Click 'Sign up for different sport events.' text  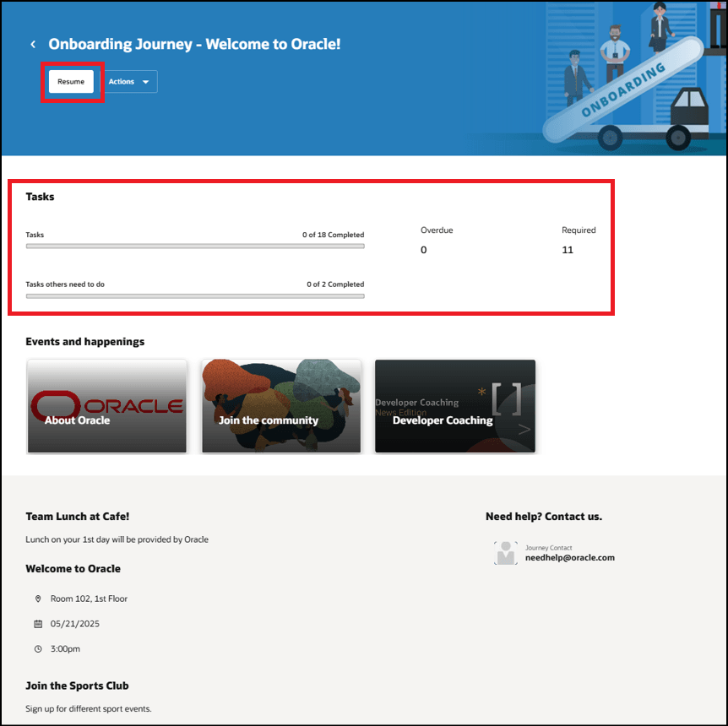tap(88, 709)
